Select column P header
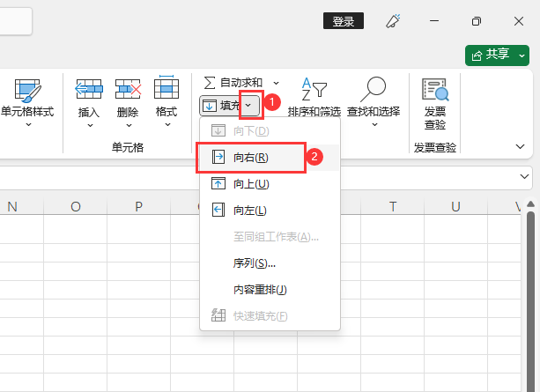The width and height of the screenshot is (540, 392). (x=139, y=207)
